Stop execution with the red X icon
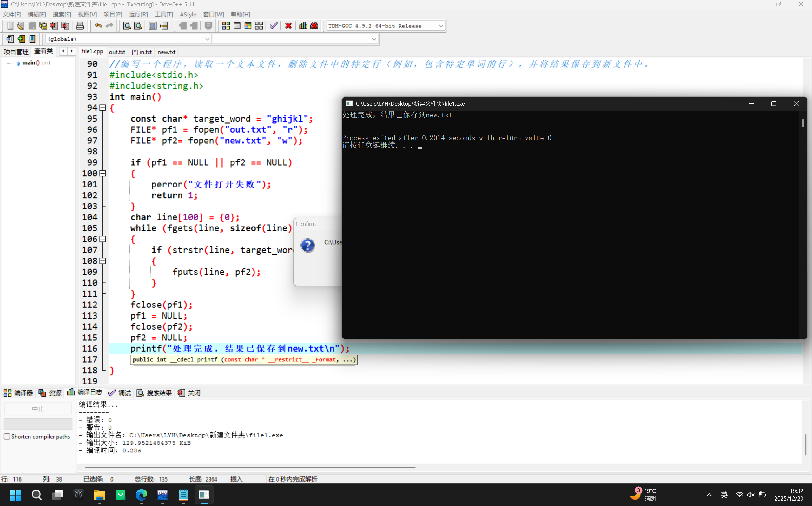The width and height of the screenshot is (812, 506). pos(288,26)
